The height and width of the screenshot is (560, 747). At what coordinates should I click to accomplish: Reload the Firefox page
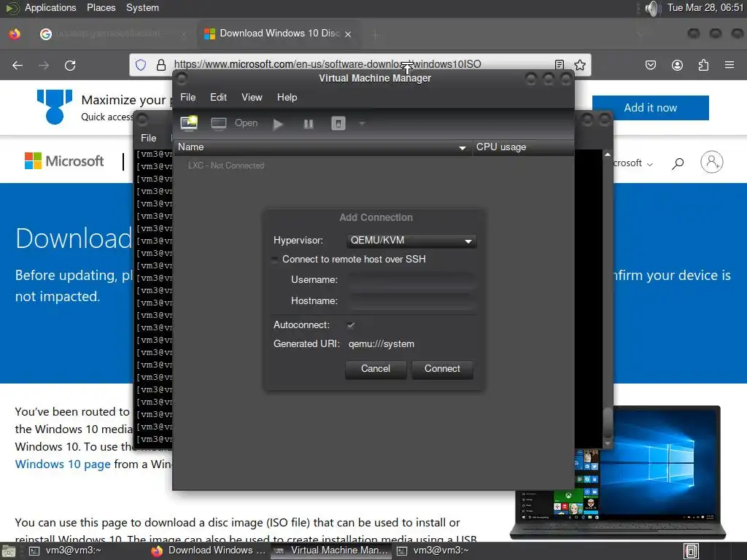(x=70, y=65)
